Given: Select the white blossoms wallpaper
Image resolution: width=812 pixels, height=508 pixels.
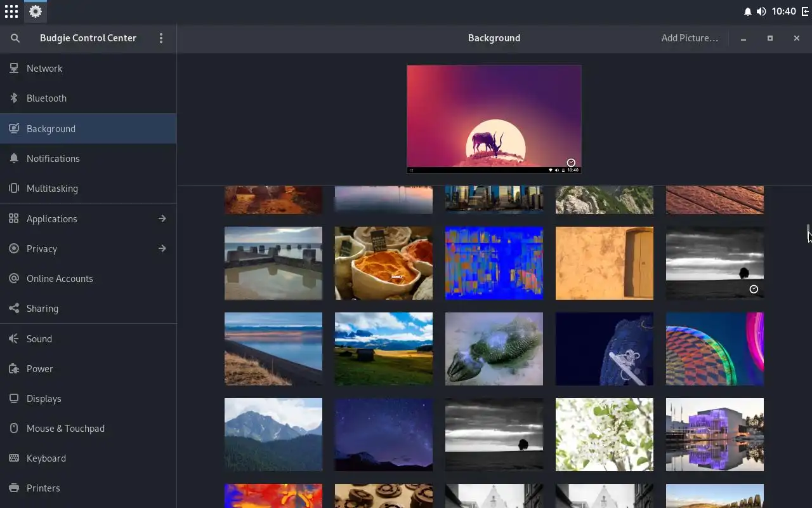Looking at the screenshot, I should (605, 434).
